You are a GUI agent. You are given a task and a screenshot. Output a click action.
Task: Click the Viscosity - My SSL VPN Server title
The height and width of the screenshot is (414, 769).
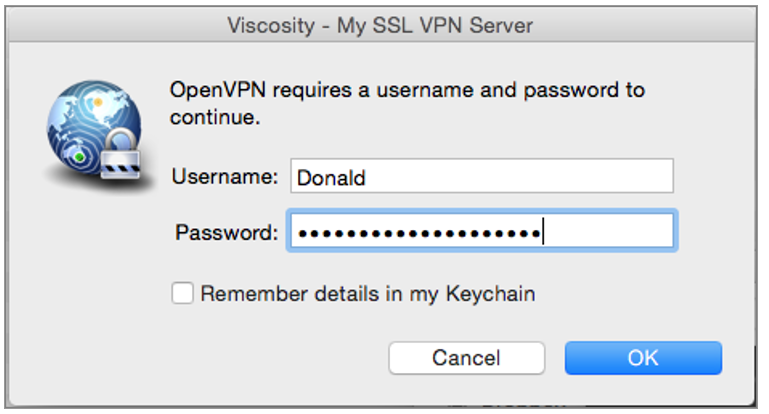coord(384,24)
